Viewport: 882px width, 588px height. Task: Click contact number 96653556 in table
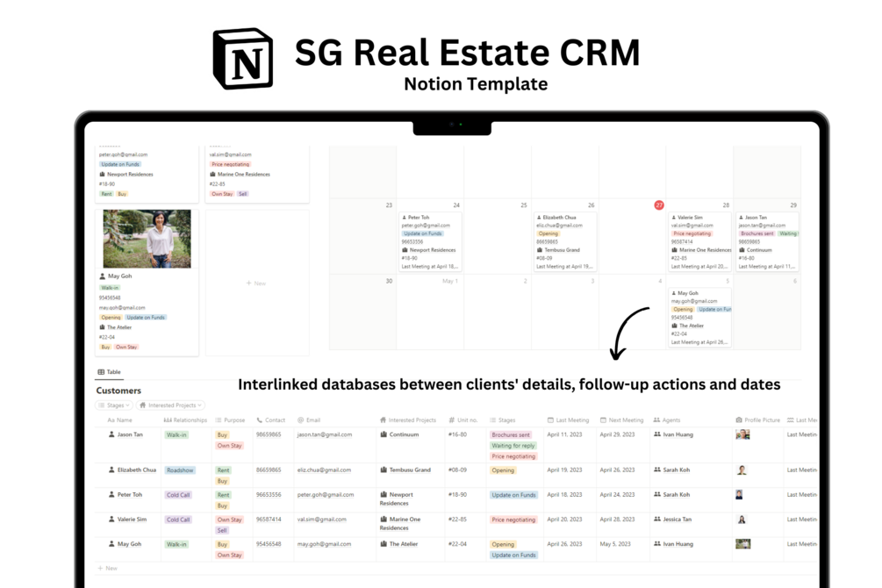click(x=269, y=495)
